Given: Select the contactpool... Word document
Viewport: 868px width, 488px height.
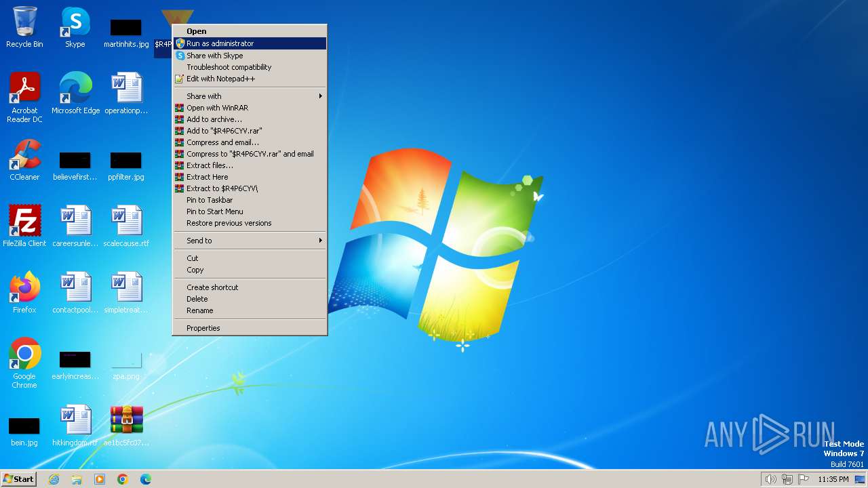Looking at the screenshot, I should pyautogui.click(x=75, y=293).
